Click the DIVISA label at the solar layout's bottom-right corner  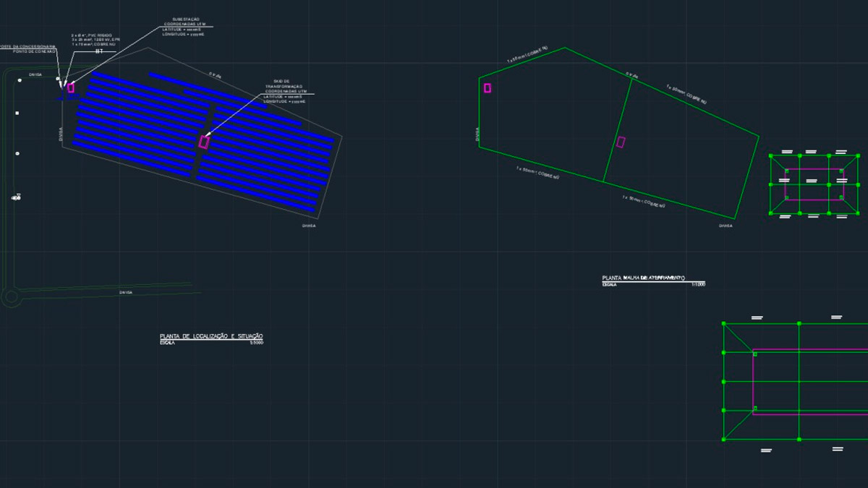pos(309,226)
